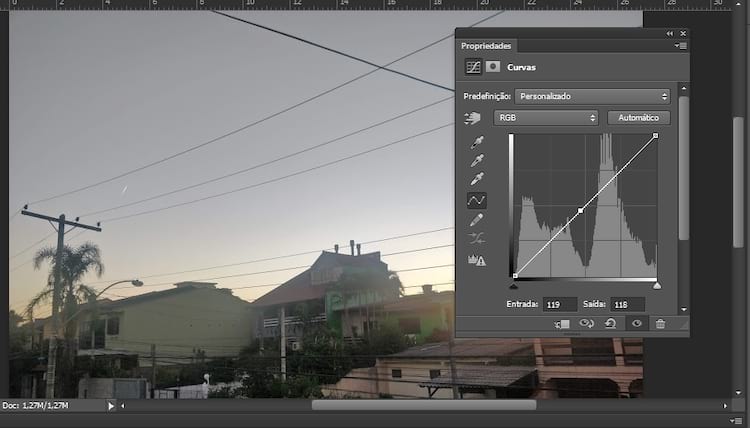This screenshot has height=428, width=750.
Task: Click the panel scroll up arrow
Action: pos(684,88)
